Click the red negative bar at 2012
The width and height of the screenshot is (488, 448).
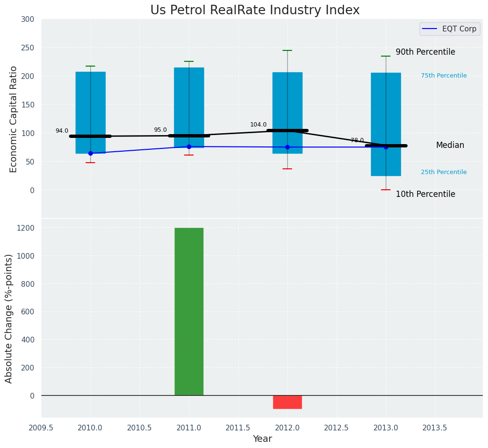(x=287, y=402)
